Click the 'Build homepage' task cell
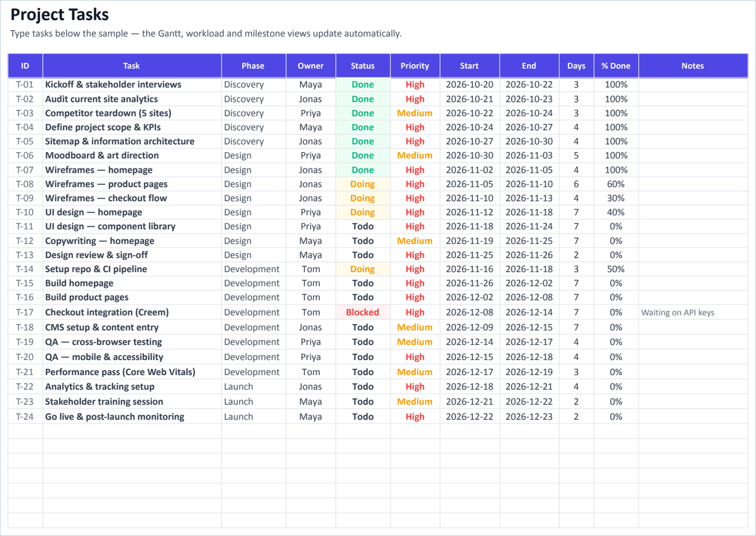The image size is (756, 536). tap(132, 283)
